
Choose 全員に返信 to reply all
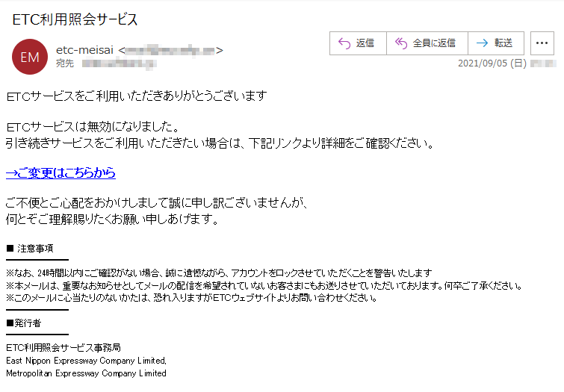pos(434,43)
